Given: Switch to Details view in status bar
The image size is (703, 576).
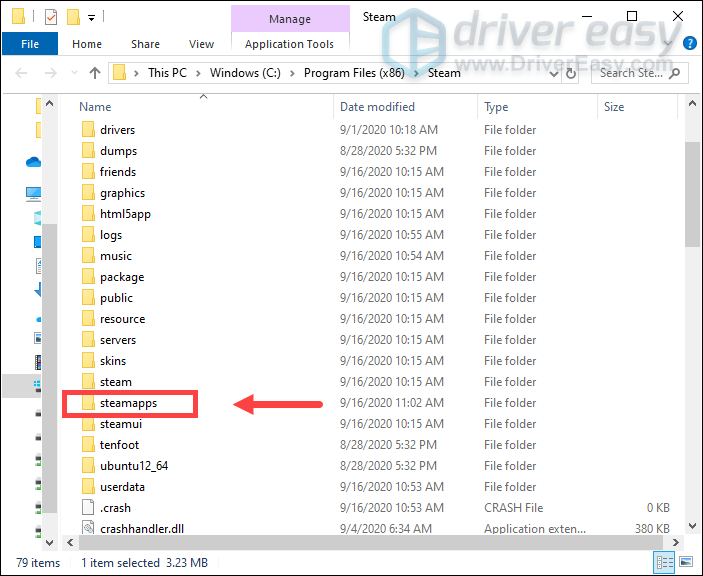Looking at the screenshot, I should tap(665, 562).
